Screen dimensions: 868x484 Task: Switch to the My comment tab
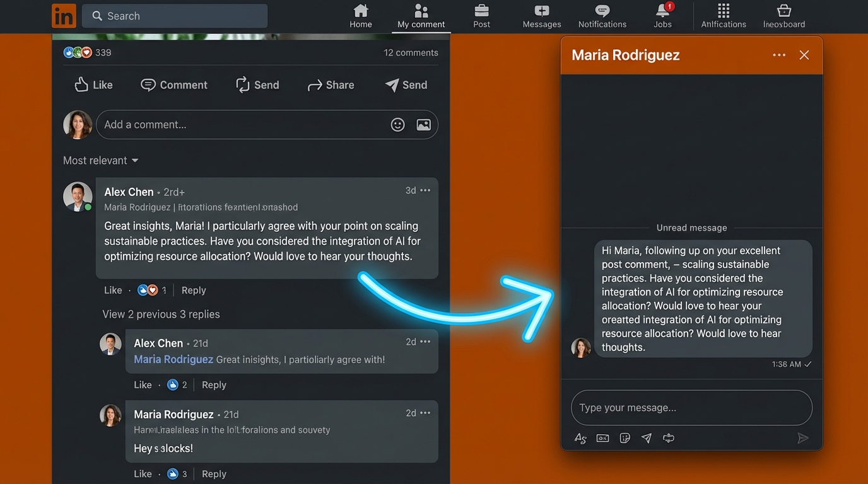[421, 16]
